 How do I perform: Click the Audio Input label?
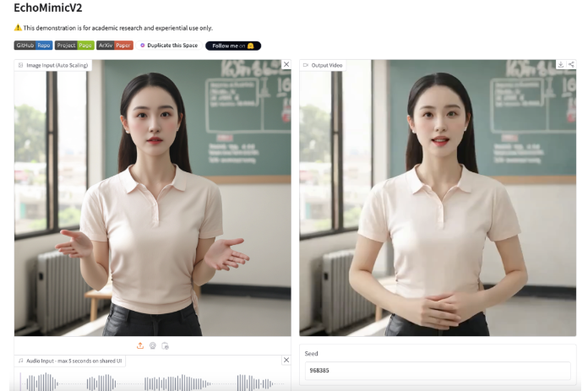73,361
